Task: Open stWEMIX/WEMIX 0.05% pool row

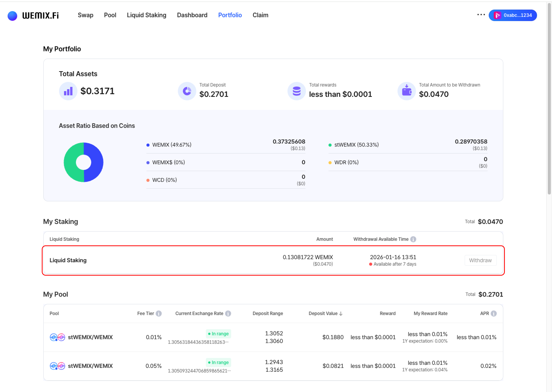Action: 90,366
